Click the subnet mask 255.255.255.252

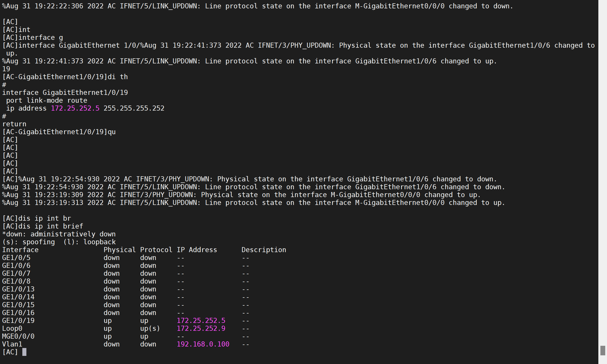pyautogui.click(x=134, y=108)
